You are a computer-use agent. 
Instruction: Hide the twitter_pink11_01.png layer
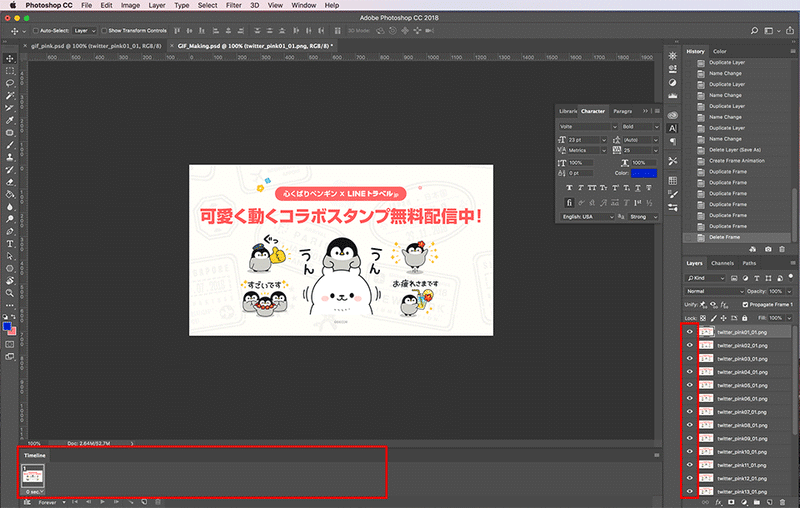pos(690,465)
